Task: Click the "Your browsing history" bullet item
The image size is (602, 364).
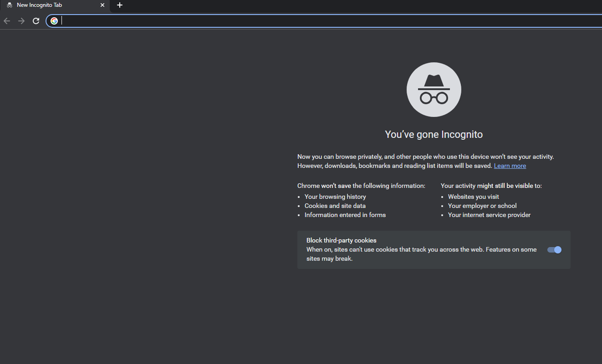Action: (x=335, y=196)
